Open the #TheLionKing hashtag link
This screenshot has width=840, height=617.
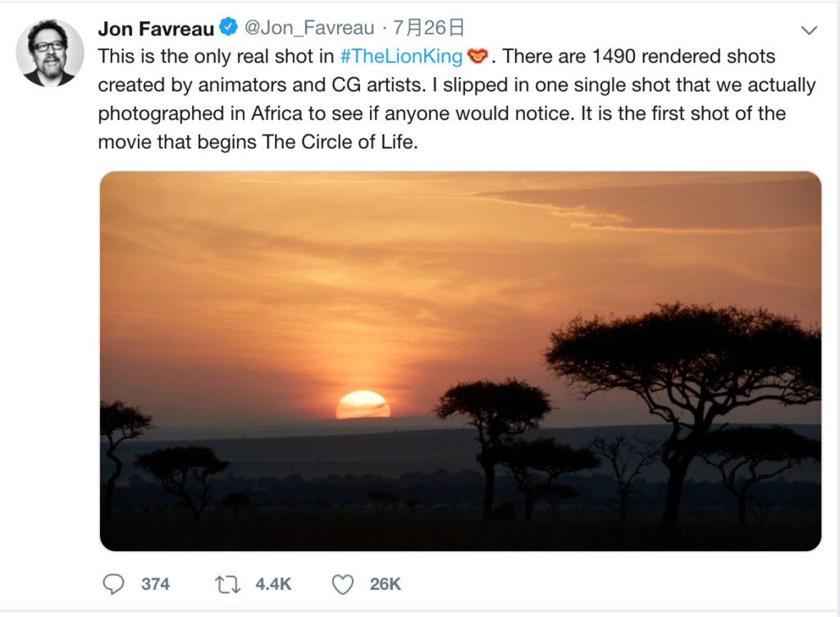pyautogui.click(x=402, y=57)
